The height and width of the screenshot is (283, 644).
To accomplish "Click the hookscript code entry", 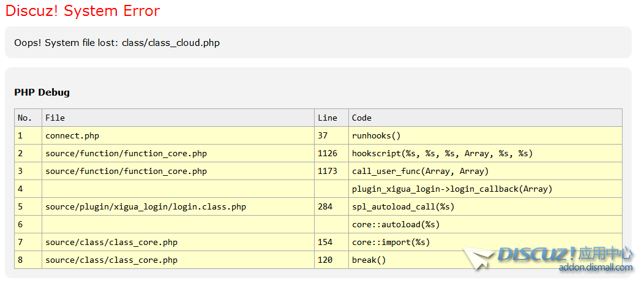I will tap(442, 153).
